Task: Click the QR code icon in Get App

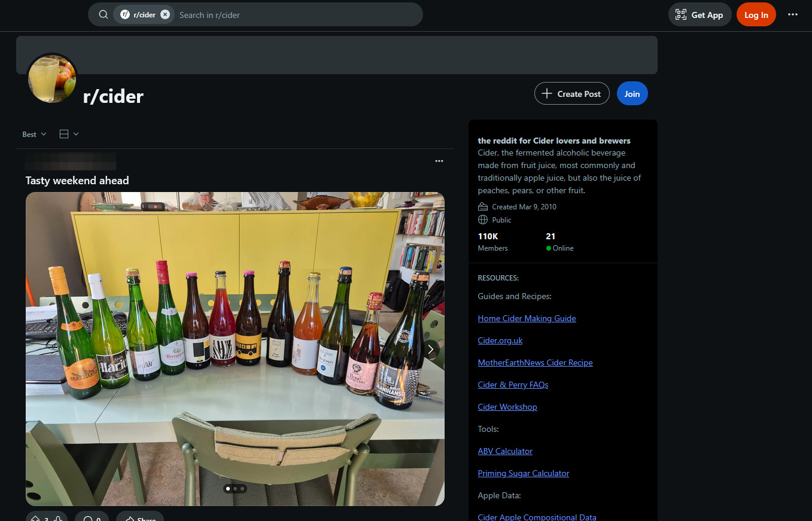Action: (681, 15)
